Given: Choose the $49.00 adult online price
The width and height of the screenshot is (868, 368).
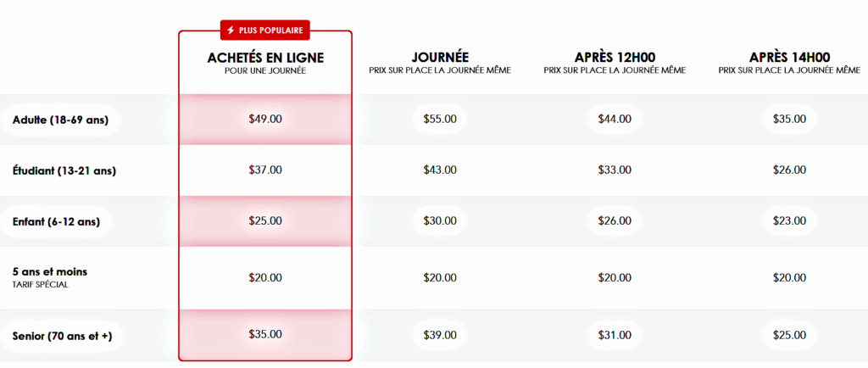Looking at the screenshot, I should click(x=265, y=119).
